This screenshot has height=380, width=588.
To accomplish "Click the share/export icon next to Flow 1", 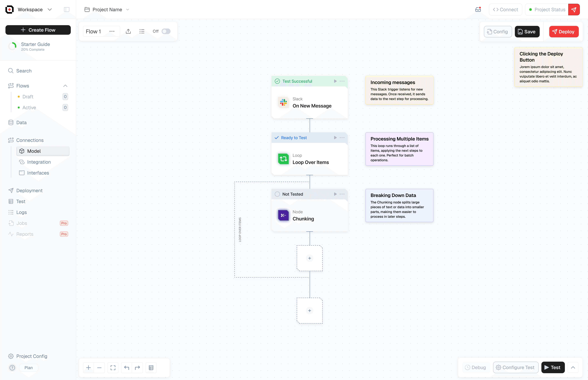I will pyautogui.click(x=128, y=31).
